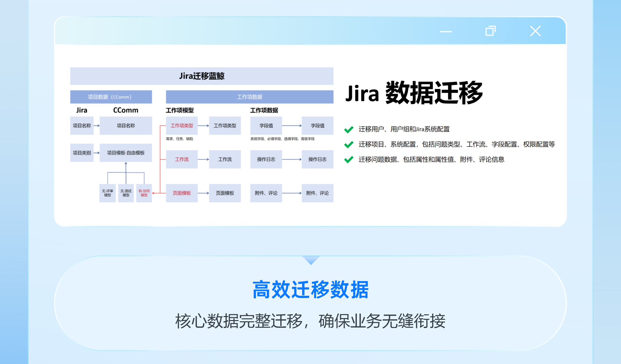The height and width of the screenshot is (364, 621).
Task: Select the left 操作日志 source box
Action: 266,159
